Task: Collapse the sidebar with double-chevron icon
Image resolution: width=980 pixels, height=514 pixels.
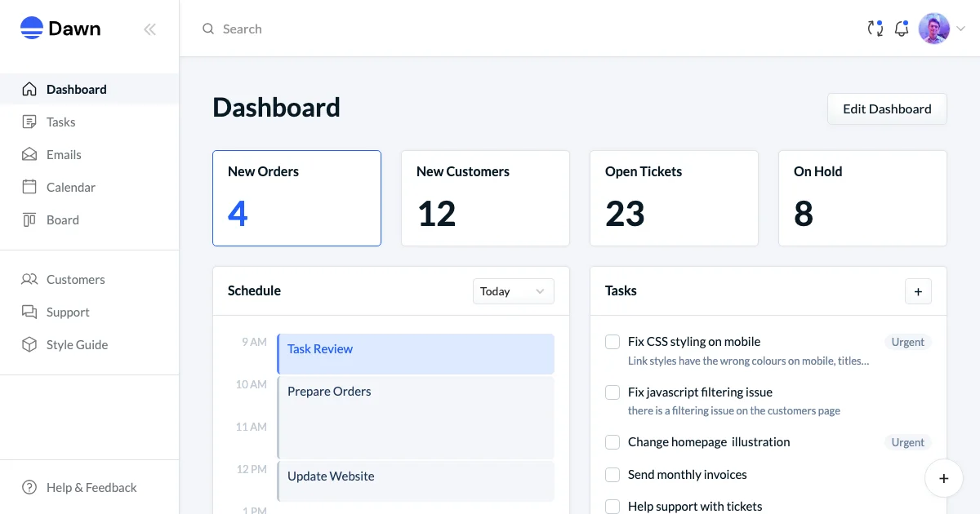Action: (x=149, y=29)
